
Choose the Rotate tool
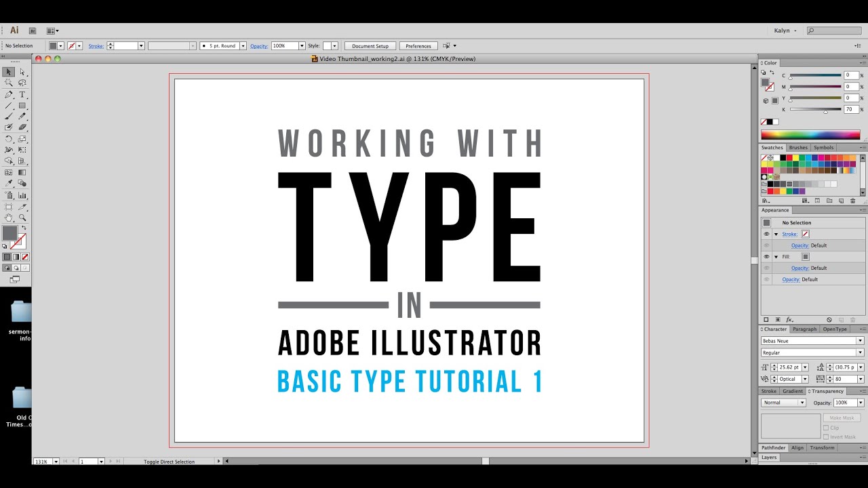9,138
